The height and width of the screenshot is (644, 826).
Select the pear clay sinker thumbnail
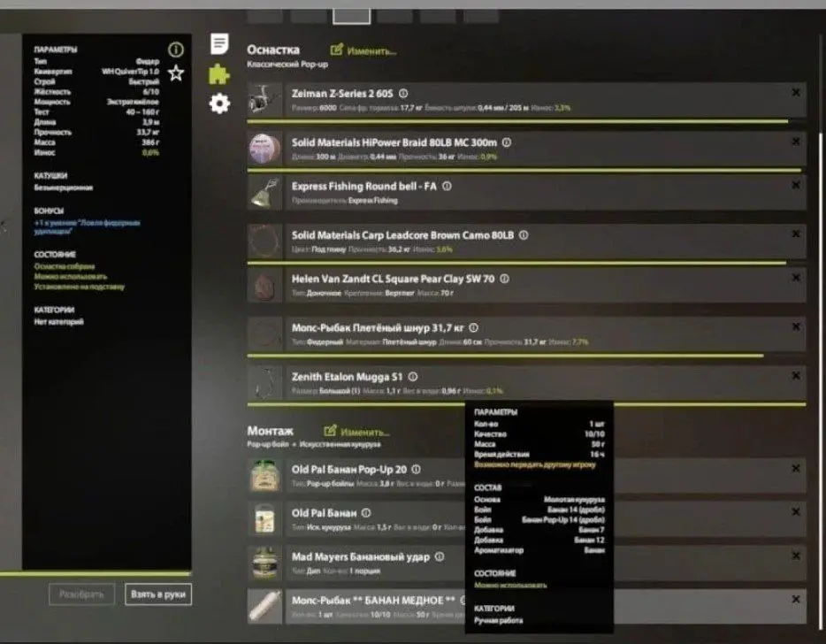(x=264, y=285)
